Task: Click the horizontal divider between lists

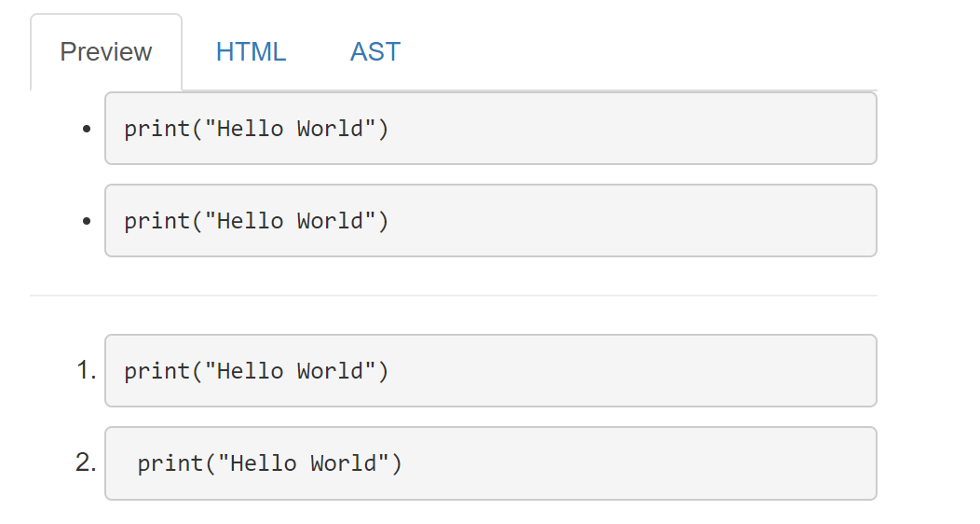Action: pos(454,296)
